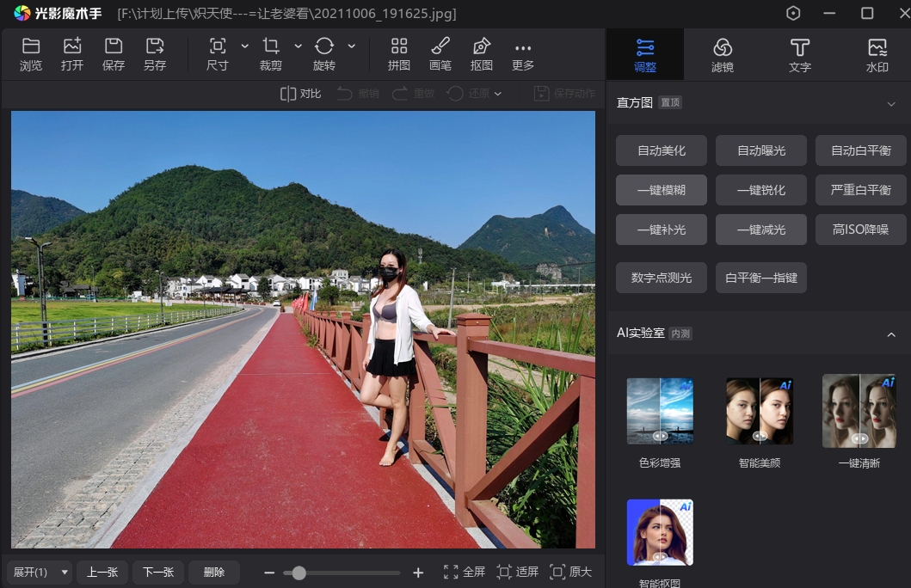911x588 pixels.
Task: Click the Rotate (旋转) icon
Action: [x=324, y=47]
